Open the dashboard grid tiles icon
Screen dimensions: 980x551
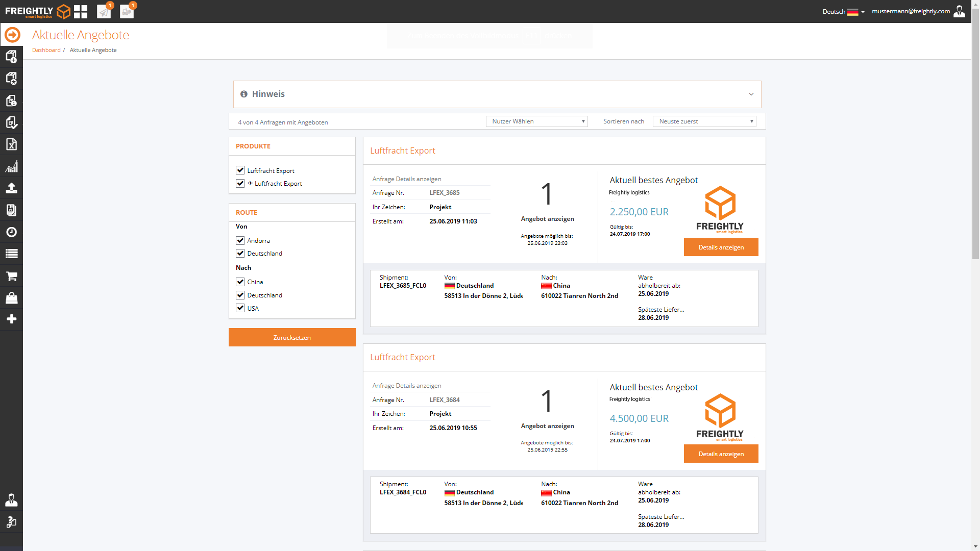coord(81,11)
